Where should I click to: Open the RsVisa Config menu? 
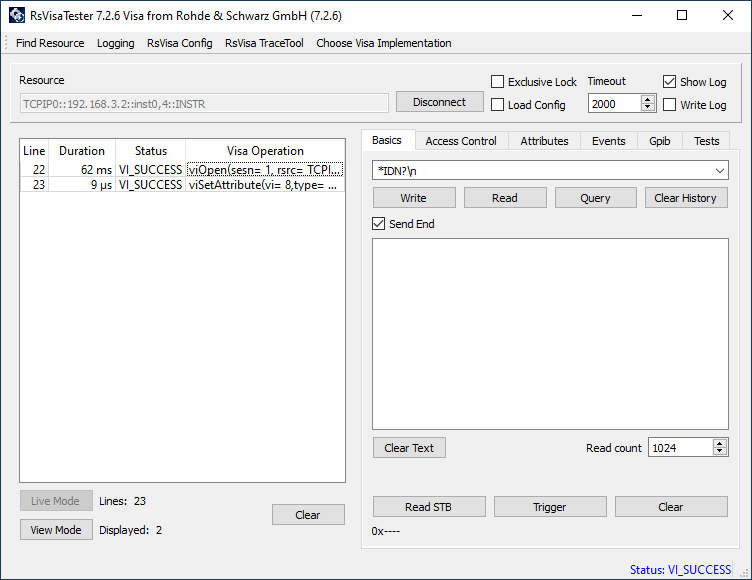pyautogui.click(x=179, y=43)
